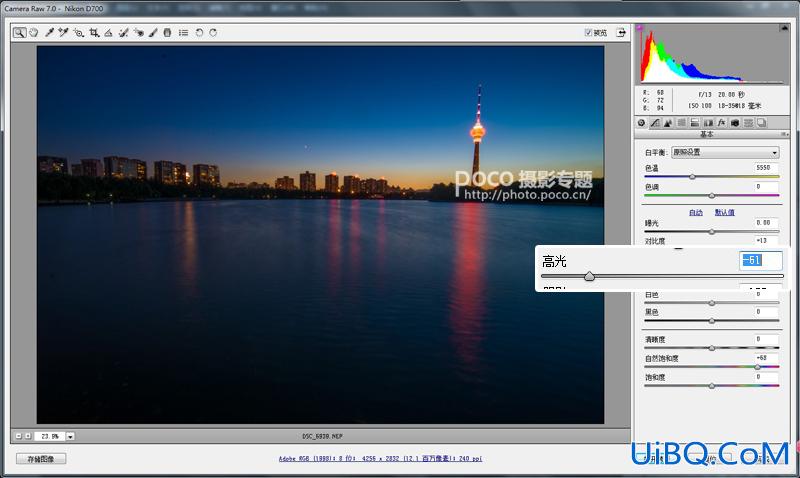Select the Hand tool

click(x=34, y=33)
